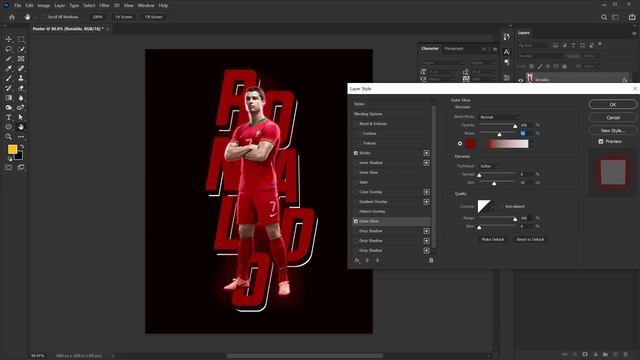Switch to the Paragraph tab
The image size is (640, 360).
point(454,49)
